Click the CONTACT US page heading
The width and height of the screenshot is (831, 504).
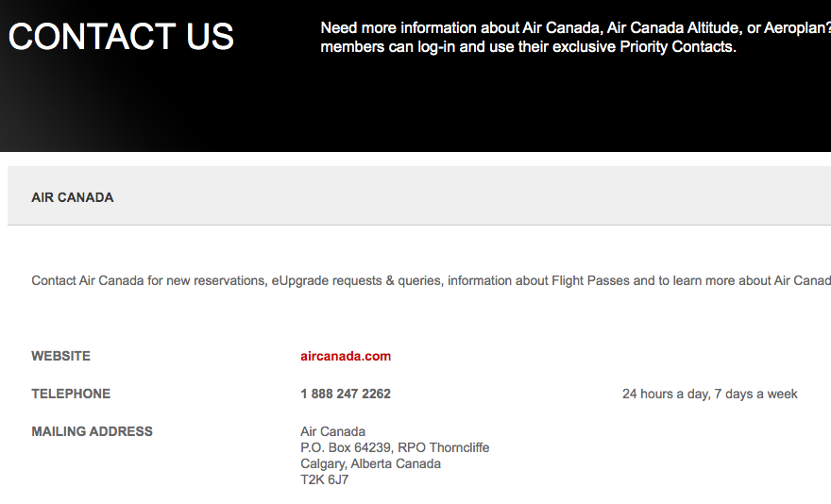122,37
